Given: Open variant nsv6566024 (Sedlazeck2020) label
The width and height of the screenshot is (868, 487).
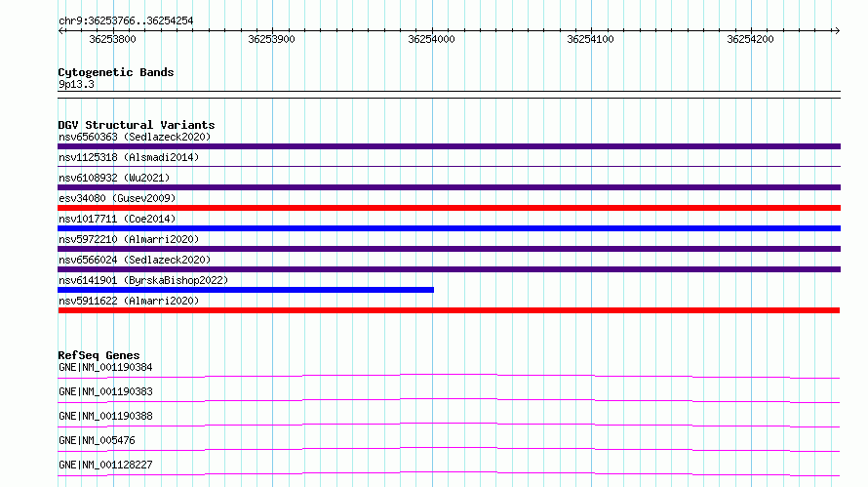Looking at the screenshot, I should tap(135, 260).
